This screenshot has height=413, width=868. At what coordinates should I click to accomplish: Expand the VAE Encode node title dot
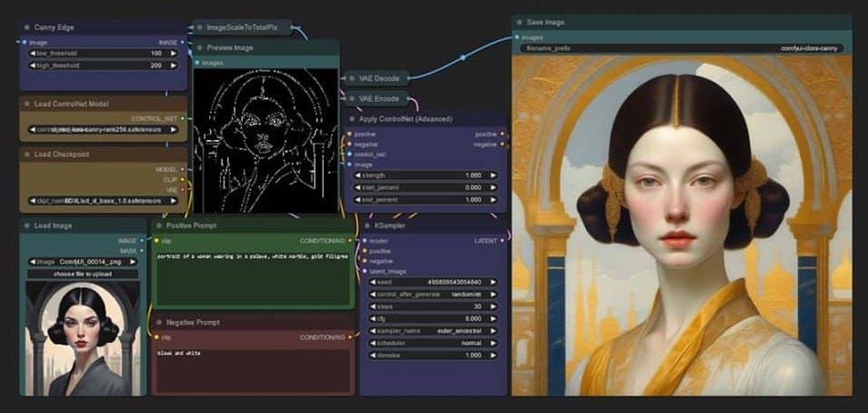(352, 98)
